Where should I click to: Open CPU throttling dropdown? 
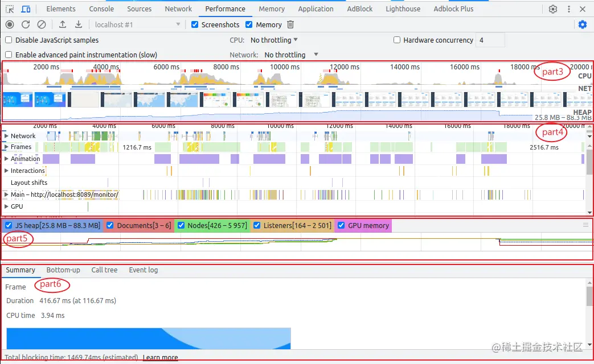click(x=274, y=40)
